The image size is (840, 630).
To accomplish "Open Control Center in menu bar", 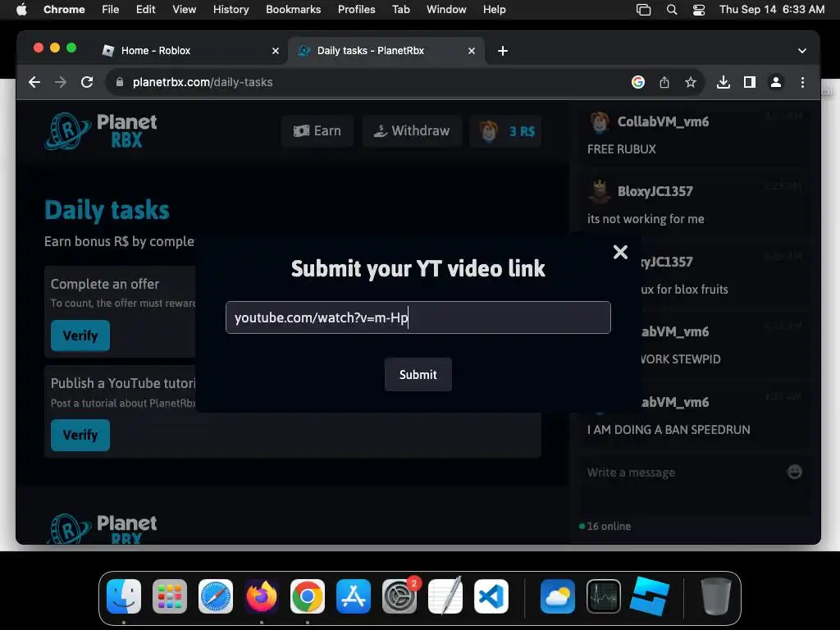I will pos(699,9).
